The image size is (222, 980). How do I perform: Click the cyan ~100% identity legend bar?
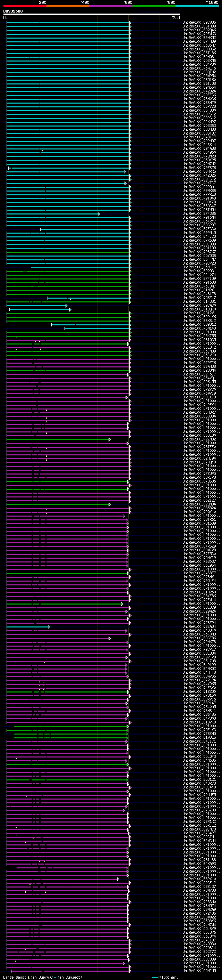pos(197,6)
